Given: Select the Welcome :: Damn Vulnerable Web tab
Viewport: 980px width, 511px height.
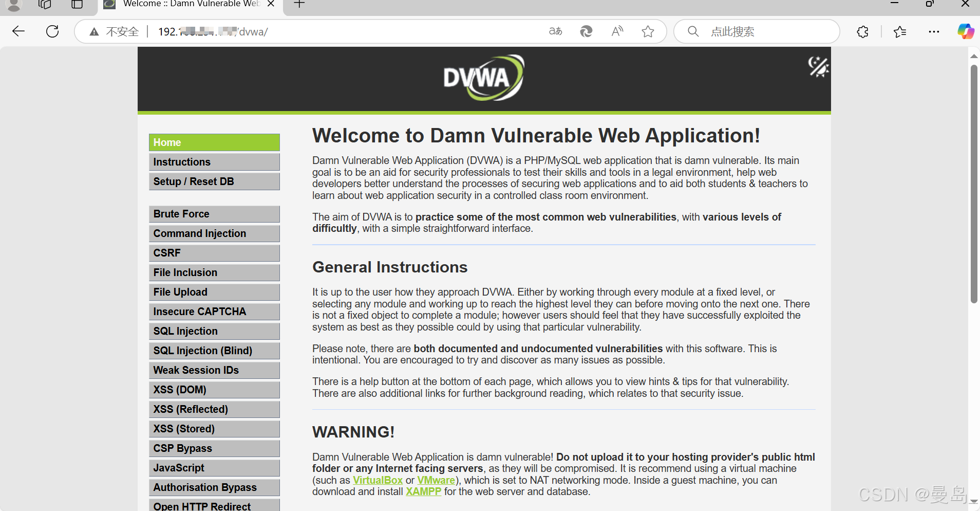Looking at the screenshot, I should tap(190, 5).
